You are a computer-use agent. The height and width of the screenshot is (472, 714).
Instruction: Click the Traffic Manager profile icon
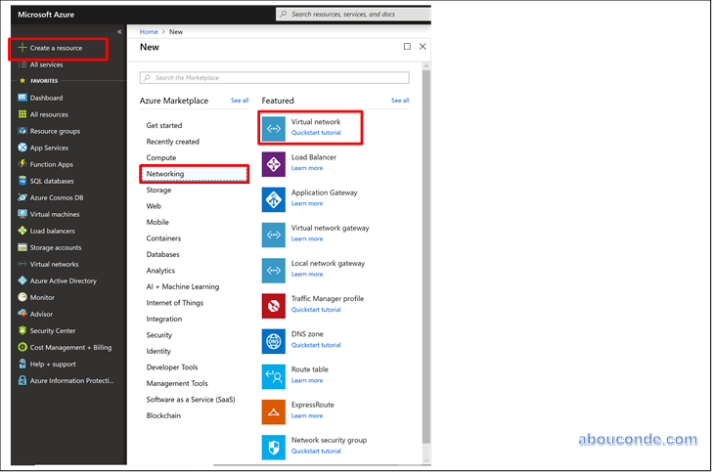point(274,305)
